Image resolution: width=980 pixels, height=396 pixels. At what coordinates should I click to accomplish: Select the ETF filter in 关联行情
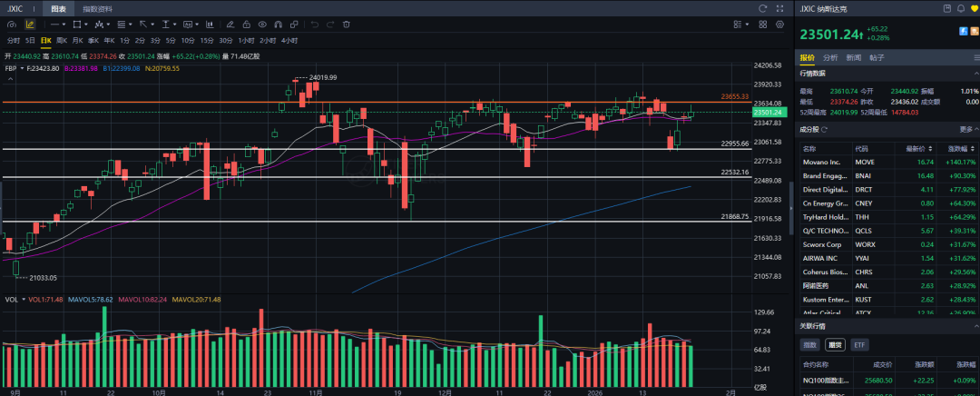point(859,345)
